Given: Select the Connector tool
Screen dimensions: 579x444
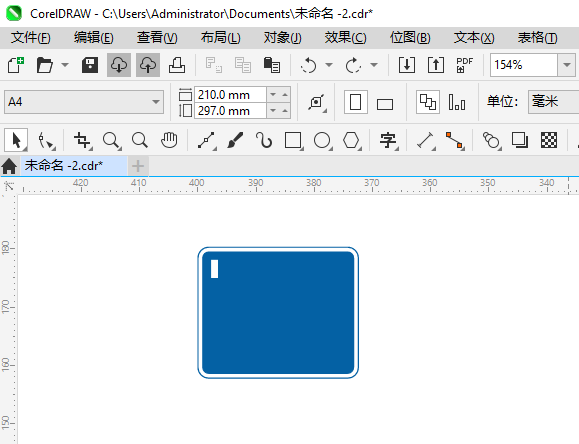Looking at the screenshot, I should click(455, 141).
